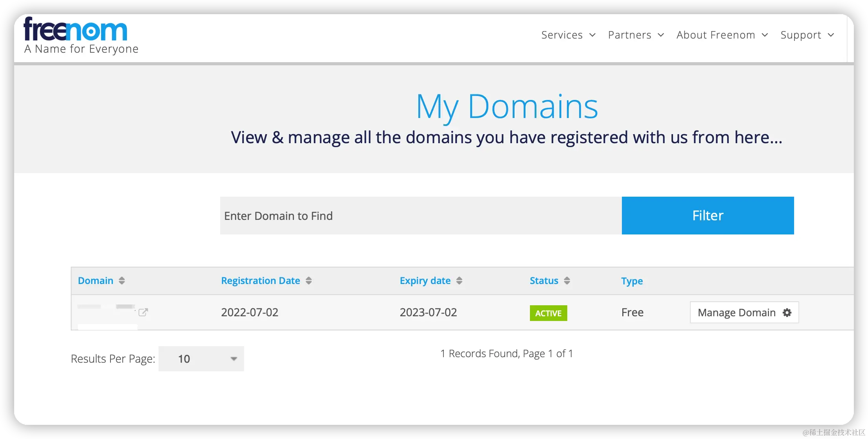This screenshot has width=868, height=439.
Task: Click the ACTIVE status badge
Action: coord(548,313)
